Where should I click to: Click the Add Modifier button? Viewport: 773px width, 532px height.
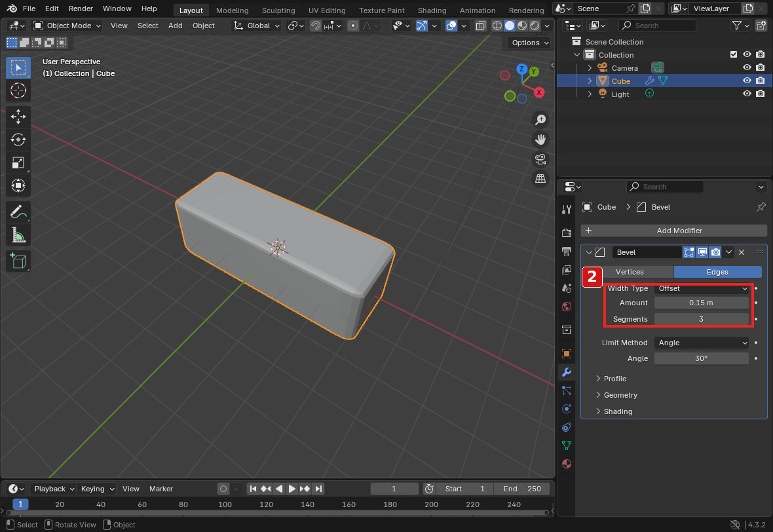pos(674,231)
